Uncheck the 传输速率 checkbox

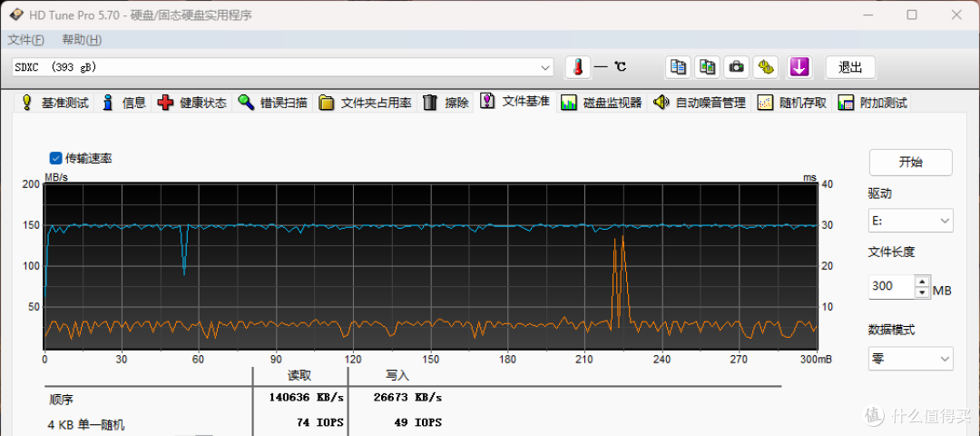pyautogui.click(x=55, y=158)
